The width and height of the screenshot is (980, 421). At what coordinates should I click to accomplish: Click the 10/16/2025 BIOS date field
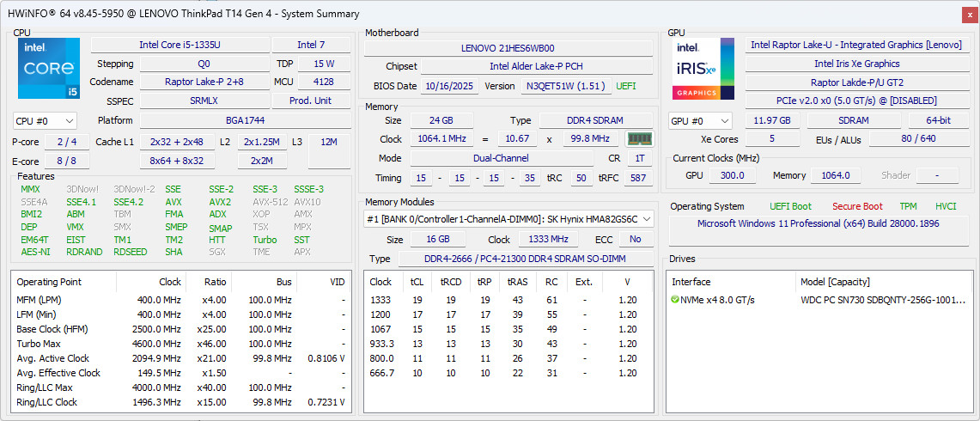(x=450, y=86)
